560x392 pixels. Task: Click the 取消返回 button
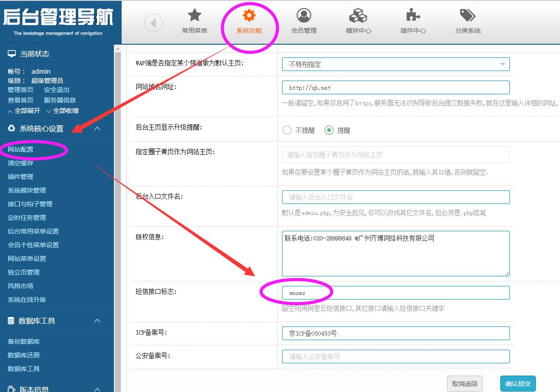coord(464,384)
